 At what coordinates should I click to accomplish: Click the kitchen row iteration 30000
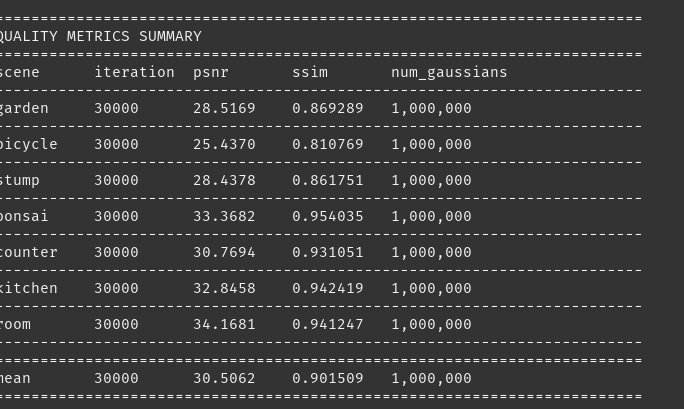(x=116, y=289)
